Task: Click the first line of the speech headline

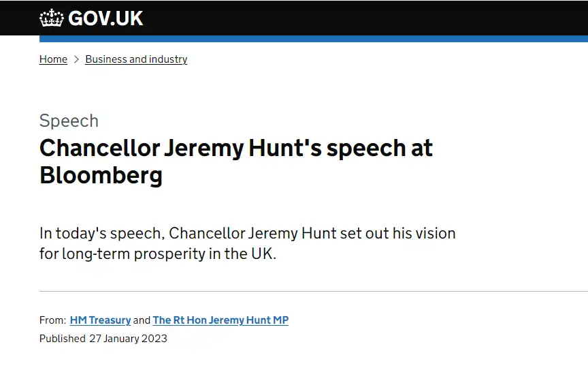Action: (x=236, y=149)
